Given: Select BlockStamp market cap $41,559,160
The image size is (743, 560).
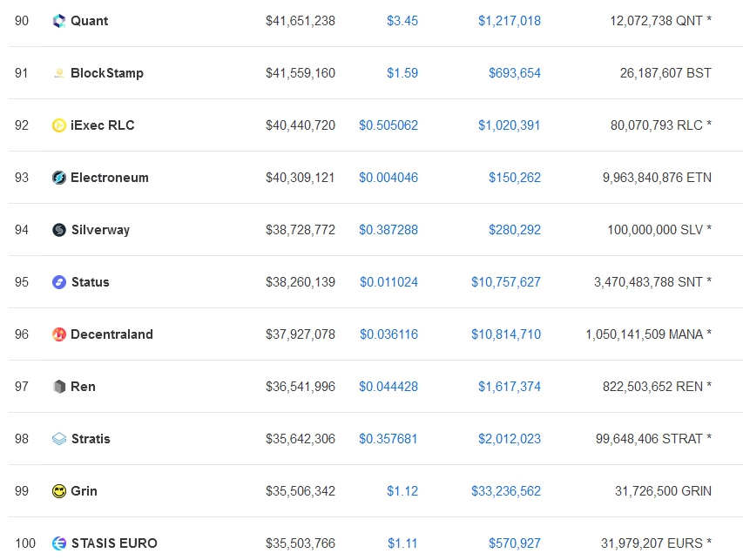Looking at the screenshot, I should click(301, 73).
